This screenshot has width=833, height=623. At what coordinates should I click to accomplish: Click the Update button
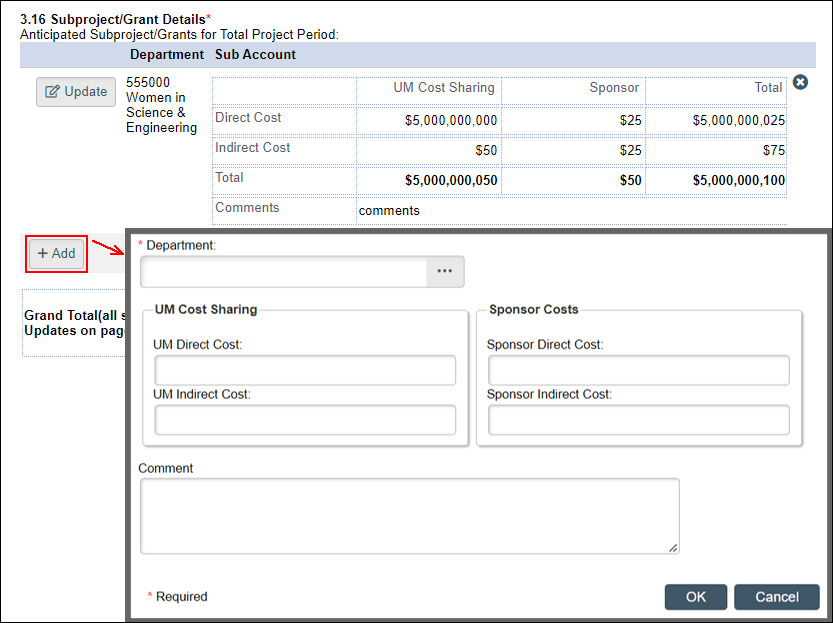click(76, 92)
